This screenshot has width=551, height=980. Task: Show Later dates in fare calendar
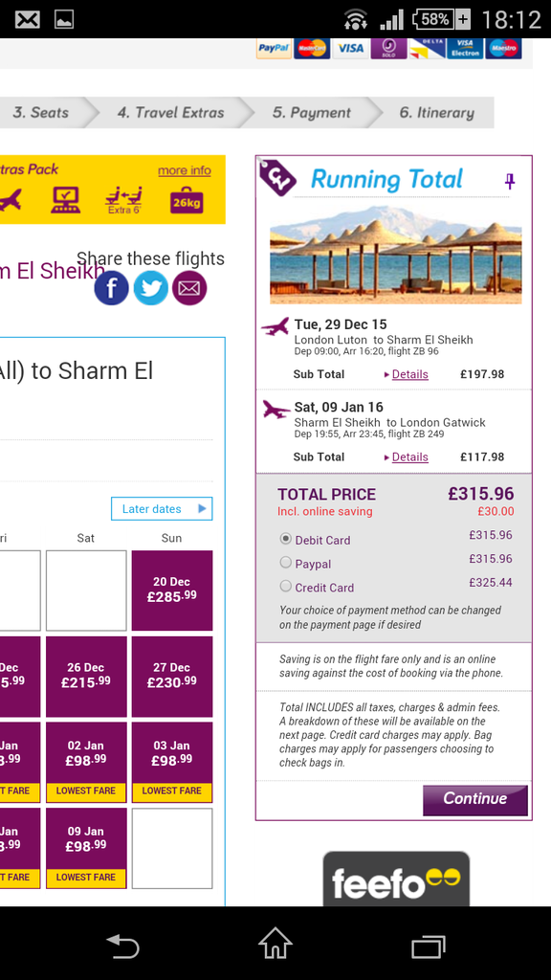pyautogui.click(x=162, y=509)
